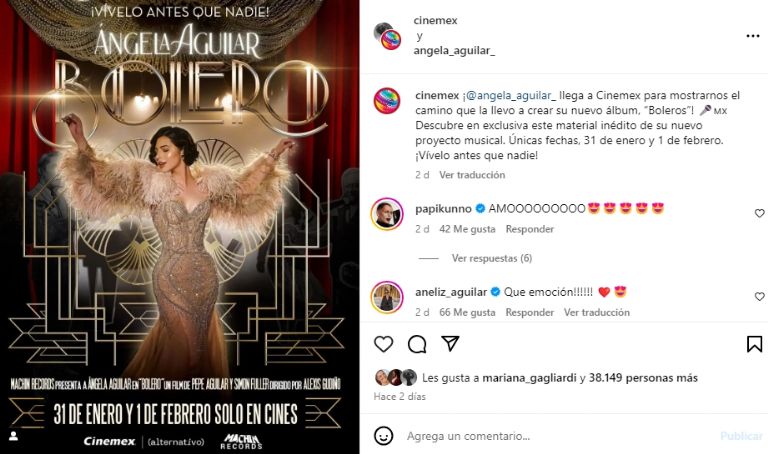Open angela_aguilar_ profile in the header

coord(454,51)
